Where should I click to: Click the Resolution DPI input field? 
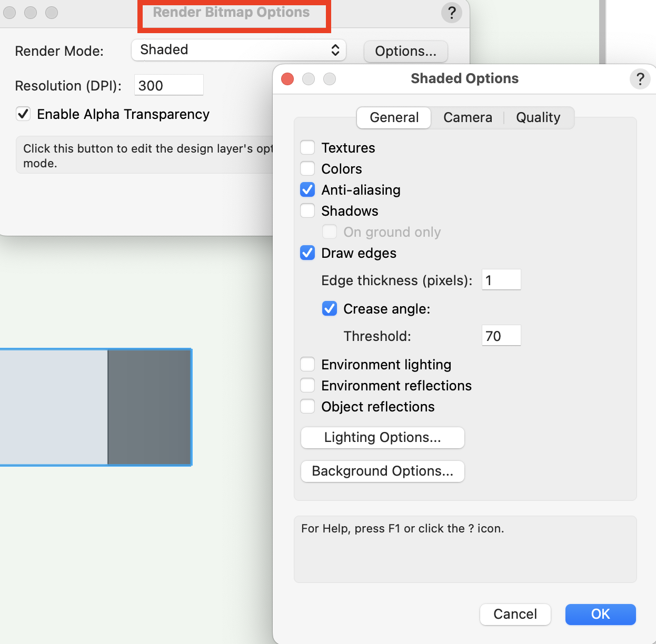(168, 85)
